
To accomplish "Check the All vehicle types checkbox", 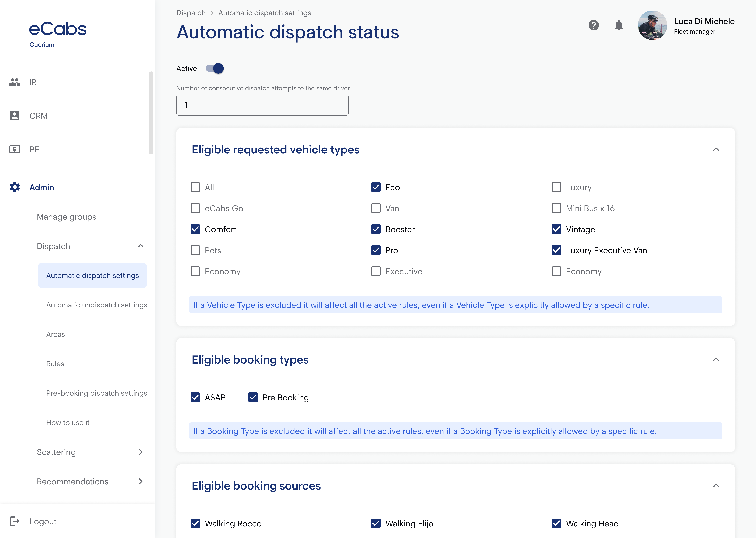I will tap(195, 187).
